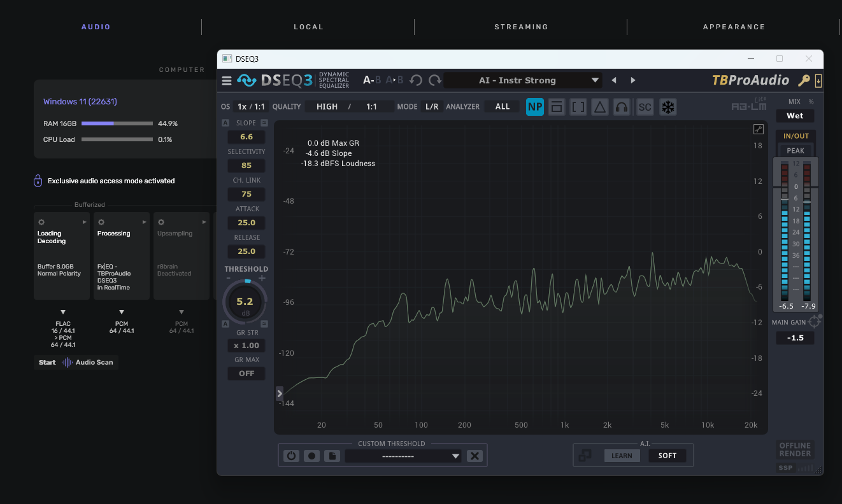Click the exclusive access lock icon
The image size is (842, 504).
[38, 181]
